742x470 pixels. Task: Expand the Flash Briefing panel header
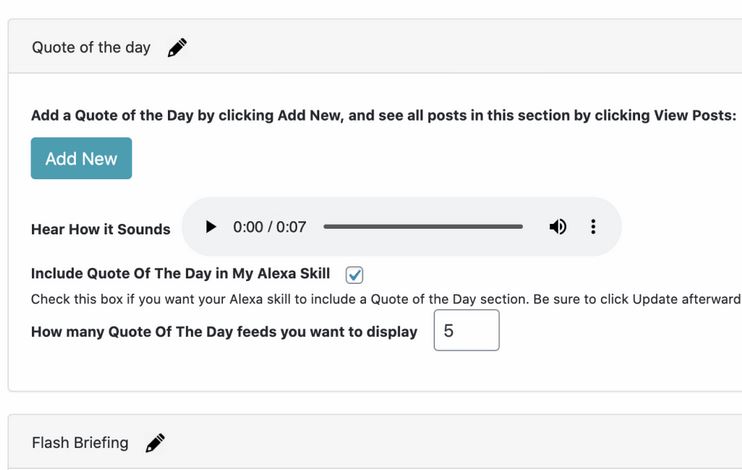pyautogui.click(x=375, y=442)
